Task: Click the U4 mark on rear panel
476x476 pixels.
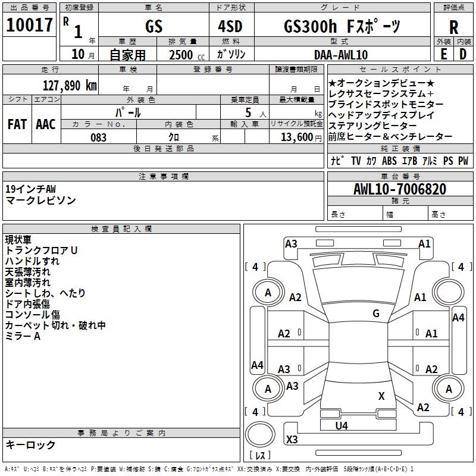Action: [342, 426]
